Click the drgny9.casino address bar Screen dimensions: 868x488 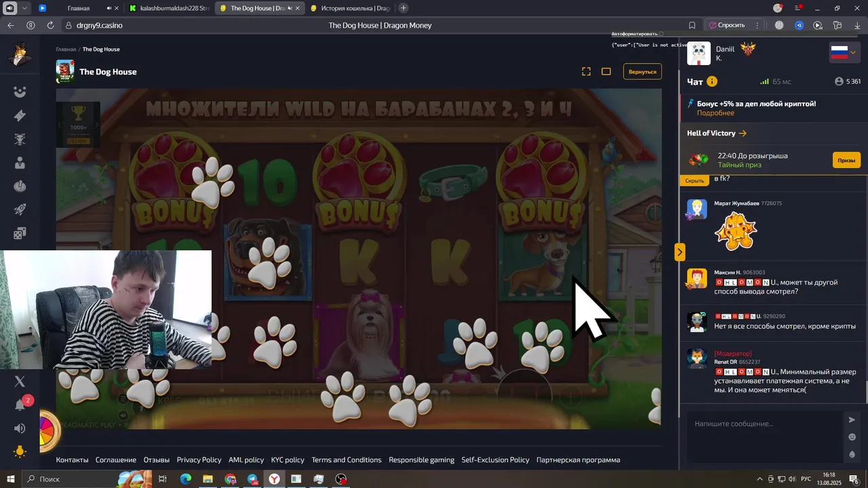tap(99, 25)
